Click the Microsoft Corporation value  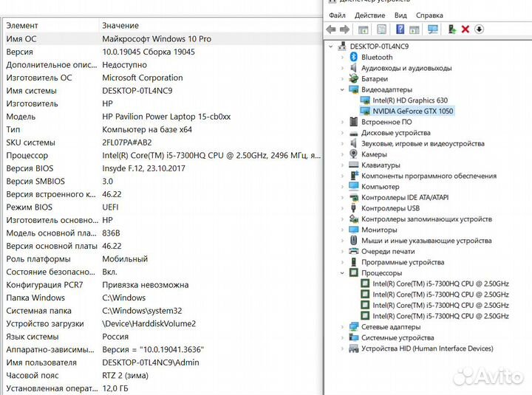[143, 78]
